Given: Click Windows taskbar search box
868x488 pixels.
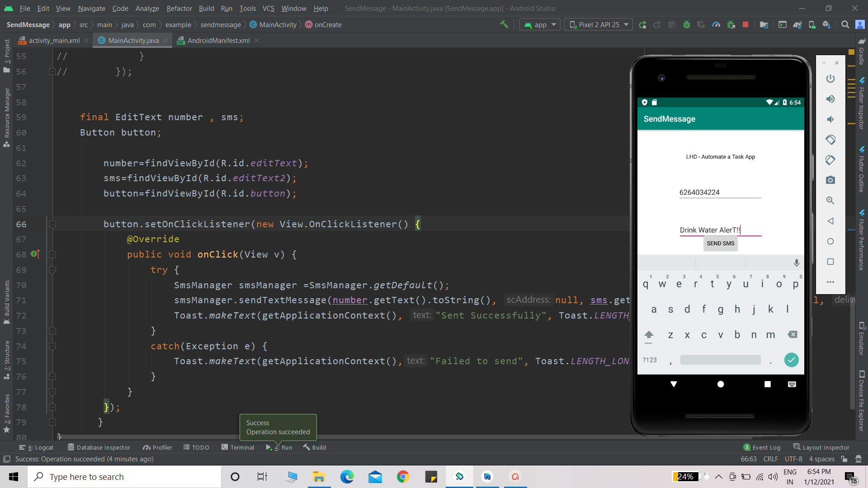Looking at the screenshot, I should click(x=124, y=477).
